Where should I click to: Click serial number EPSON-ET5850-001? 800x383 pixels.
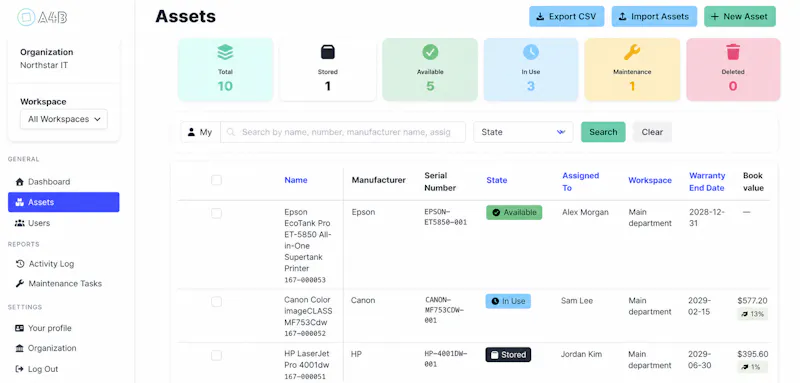[446, 217]
